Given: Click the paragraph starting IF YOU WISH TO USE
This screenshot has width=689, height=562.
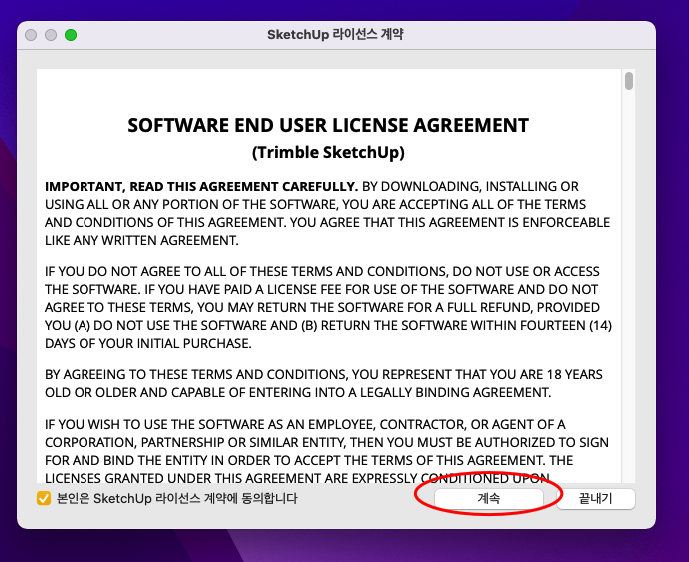Looking at the screenshot, I should pos(327,451).
